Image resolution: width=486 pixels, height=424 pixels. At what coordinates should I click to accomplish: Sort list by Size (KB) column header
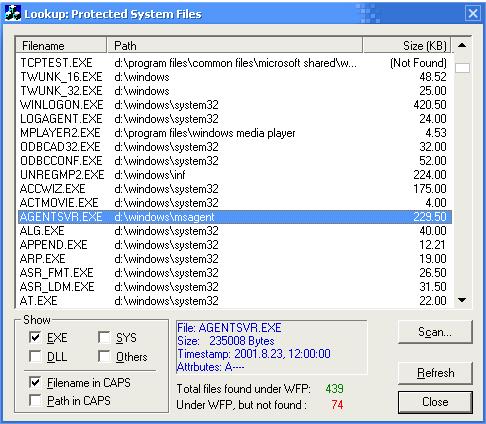click(x=407, y=45)
